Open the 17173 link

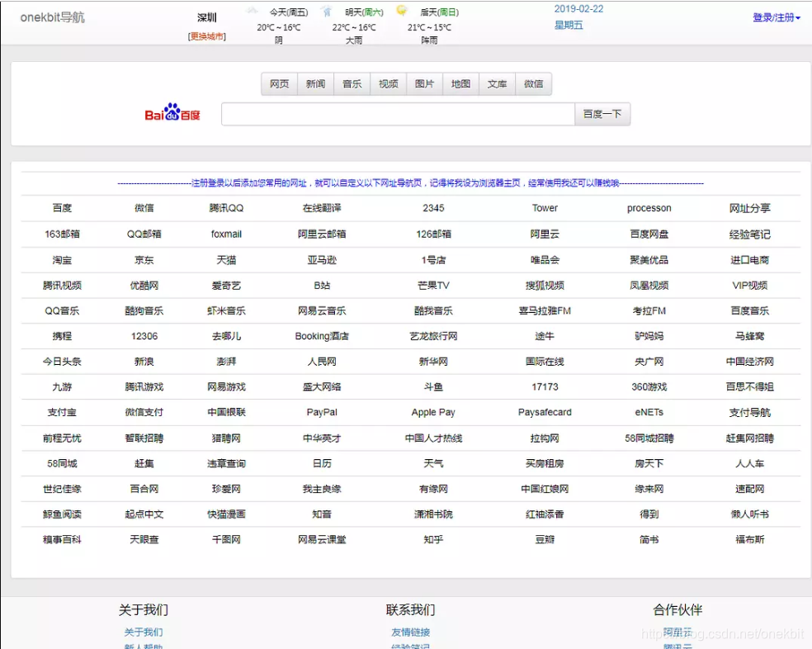pyautogui.click(x=545, y=386)
